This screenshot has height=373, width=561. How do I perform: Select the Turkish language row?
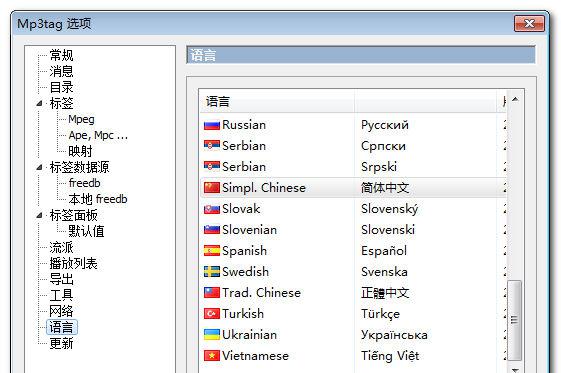click(x=353, y=314)
